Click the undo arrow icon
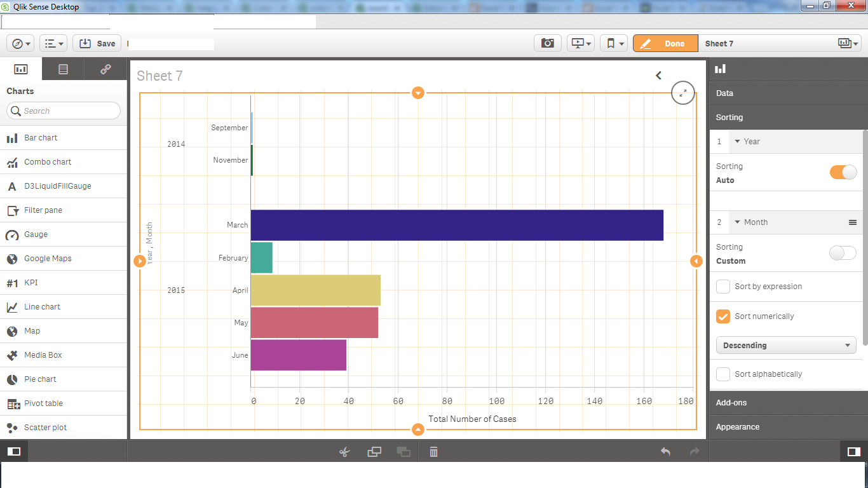868x488 pixels. click(x=665, y=452)
